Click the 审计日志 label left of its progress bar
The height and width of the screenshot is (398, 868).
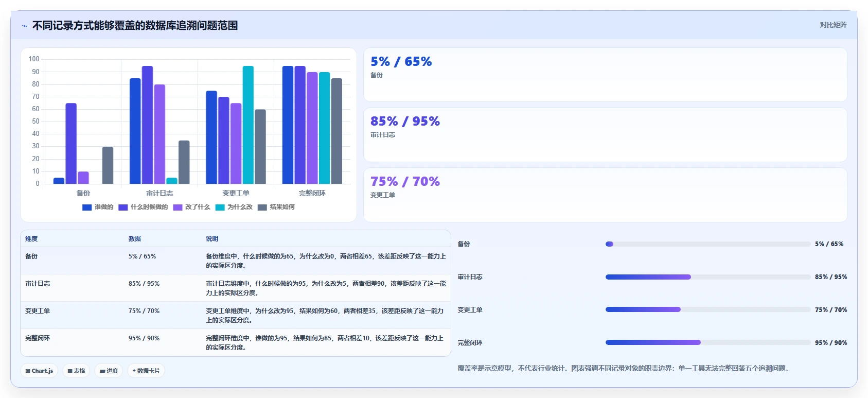click(470, 277)
